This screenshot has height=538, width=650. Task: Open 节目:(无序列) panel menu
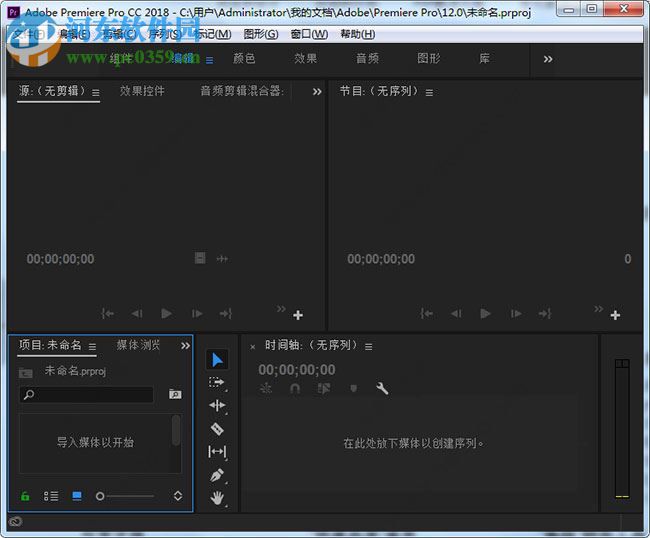click(429, 93)
